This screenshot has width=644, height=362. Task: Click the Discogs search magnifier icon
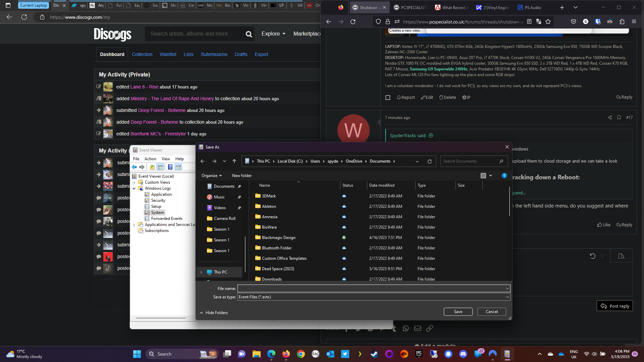(249, 34)
